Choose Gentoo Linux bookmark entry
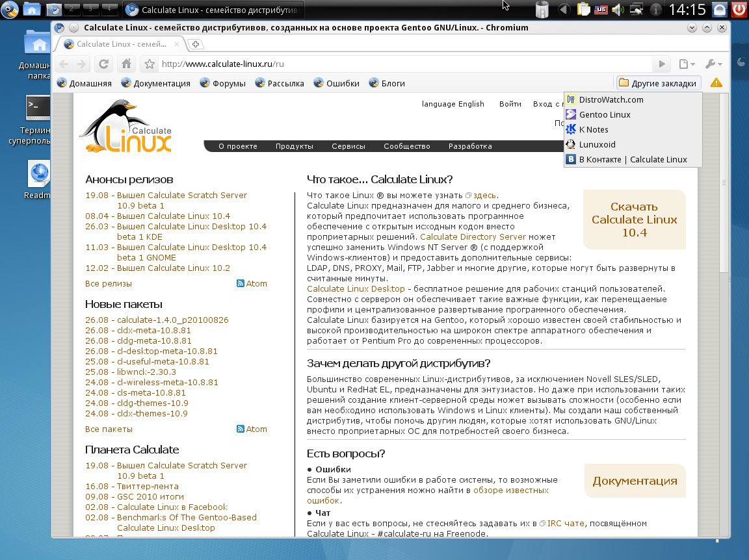The height and width of the screenshot is (560, 749). 604,114
